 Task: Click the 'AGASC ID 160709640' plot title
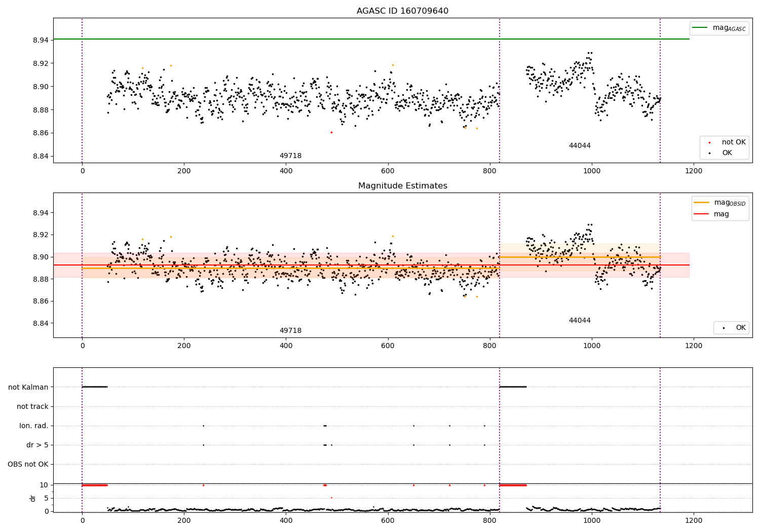pos(402,11)
